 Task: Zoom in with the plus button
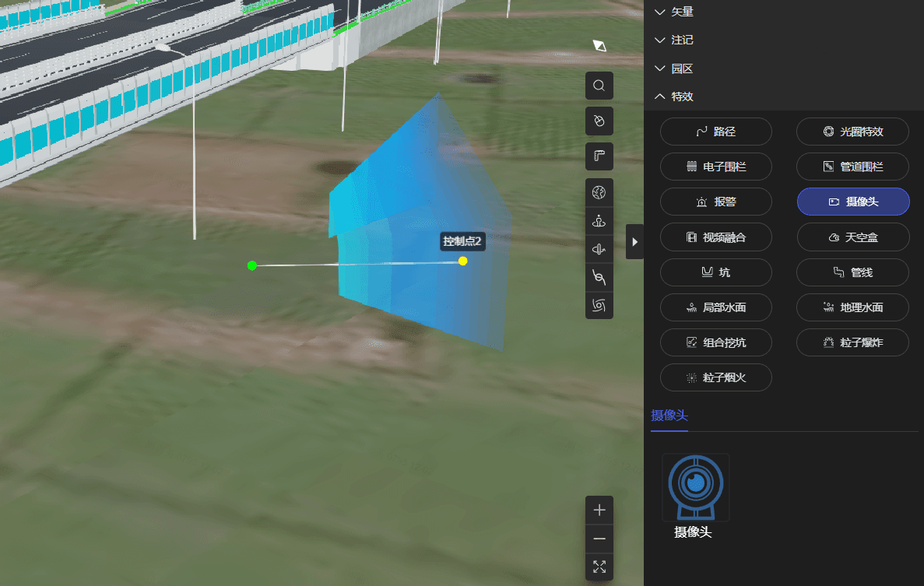(x=599, y=511)
